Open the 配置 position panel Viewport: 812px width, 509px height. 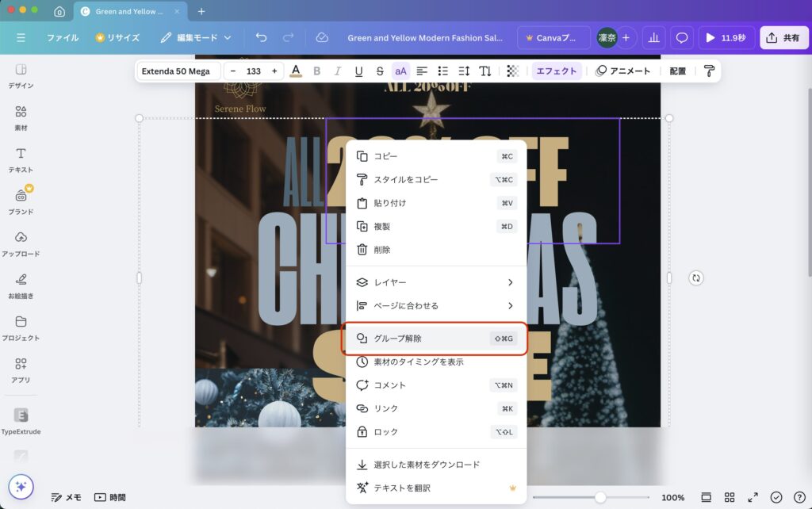point(678,71)
